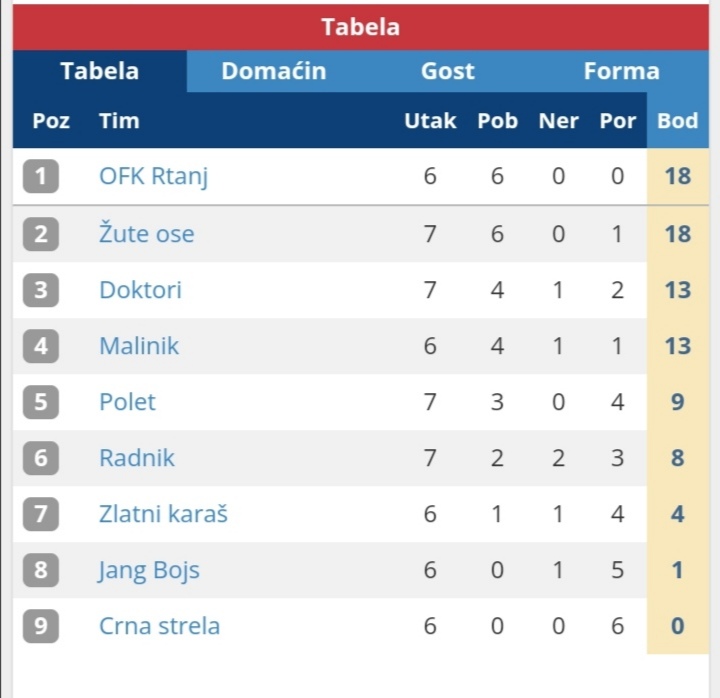Click the Jang Bojs link
This screenshot has height=698, width=720.
pos(149,570)
